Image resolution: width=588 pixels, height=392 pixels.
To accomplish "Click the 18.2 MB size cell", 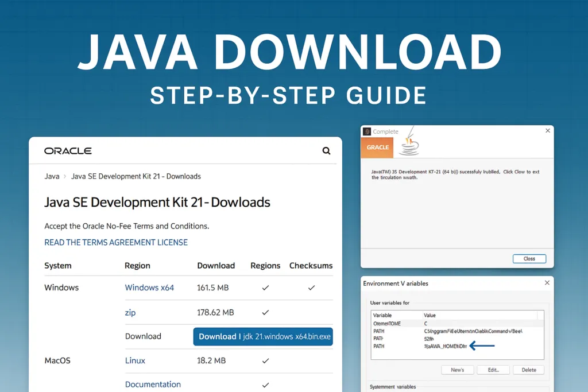I will click(x=211, y=360).
